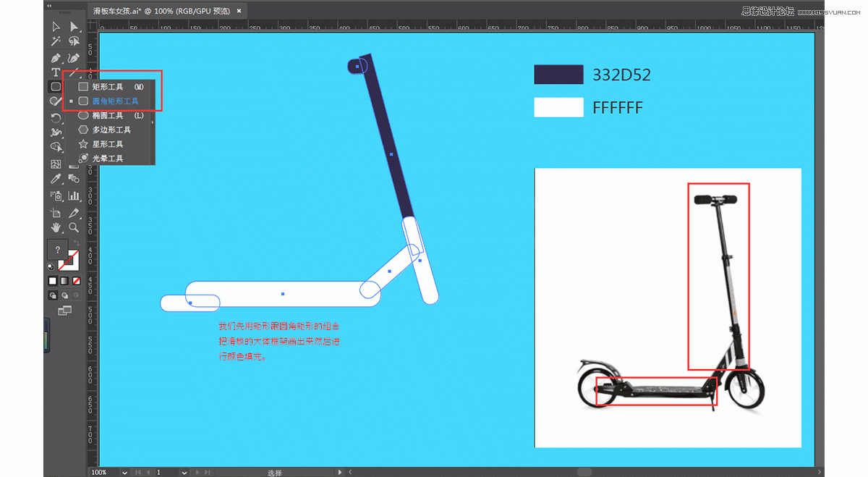Viewport: 868px width, 477px height.
Task: Choose the Type tool
Action: (x=56, y=72)
